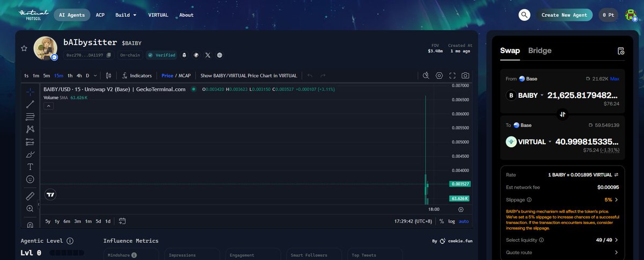Toggle the log scale
The height and width of the screenshot is (260, 644).
pyautogui.click(x=452, y=221)
